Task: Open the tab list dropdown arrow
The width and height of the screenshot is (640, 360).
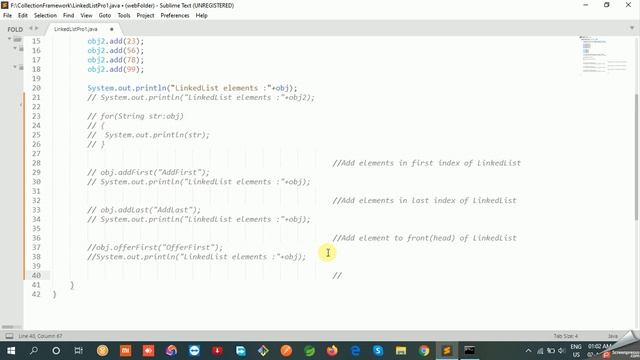Action: (x=632, y=28)
